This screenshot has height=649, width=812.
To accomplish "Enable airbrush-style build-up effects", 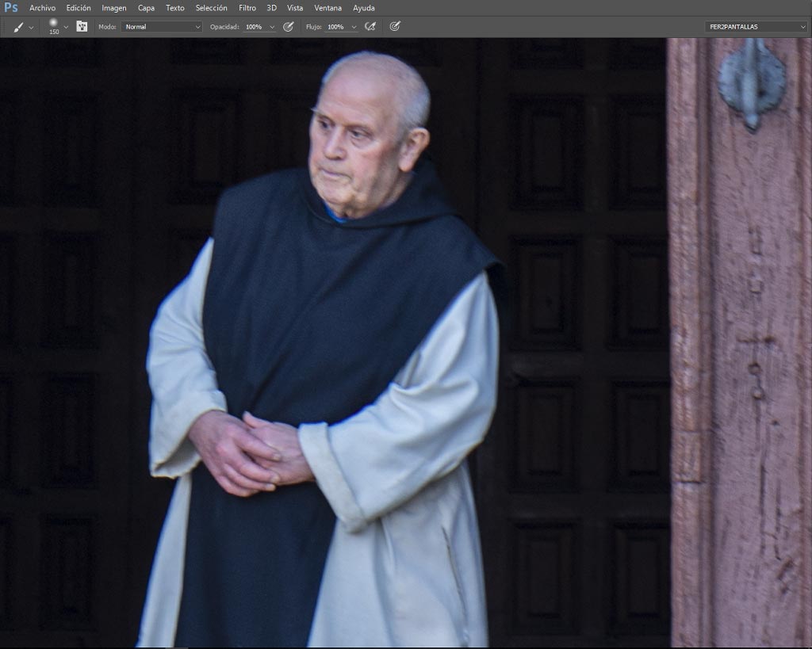I will (370, 26).
